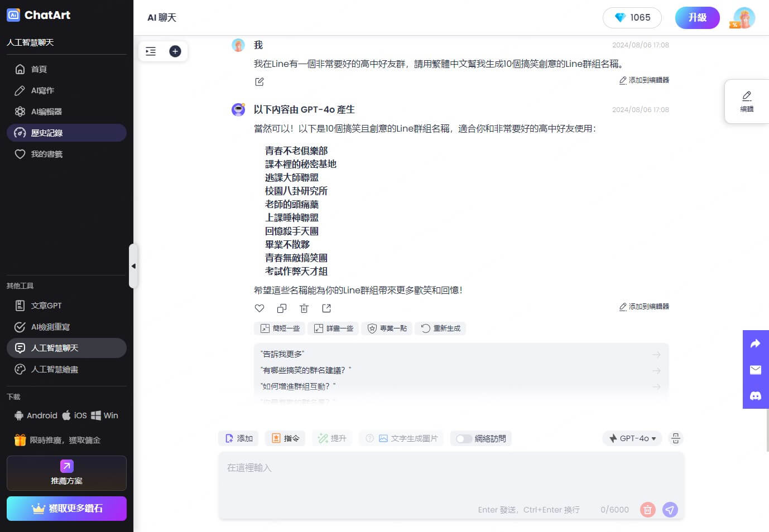The image size is (769, 532).
Task: Click the 1065 diamond balance
Action: [632, 18]
